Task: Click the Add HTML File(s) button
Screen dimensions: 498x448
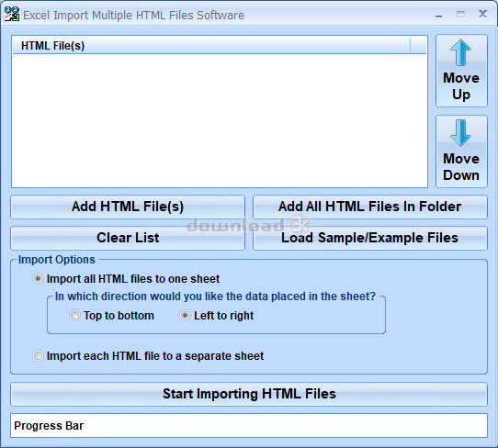Action: pos(128,207)
